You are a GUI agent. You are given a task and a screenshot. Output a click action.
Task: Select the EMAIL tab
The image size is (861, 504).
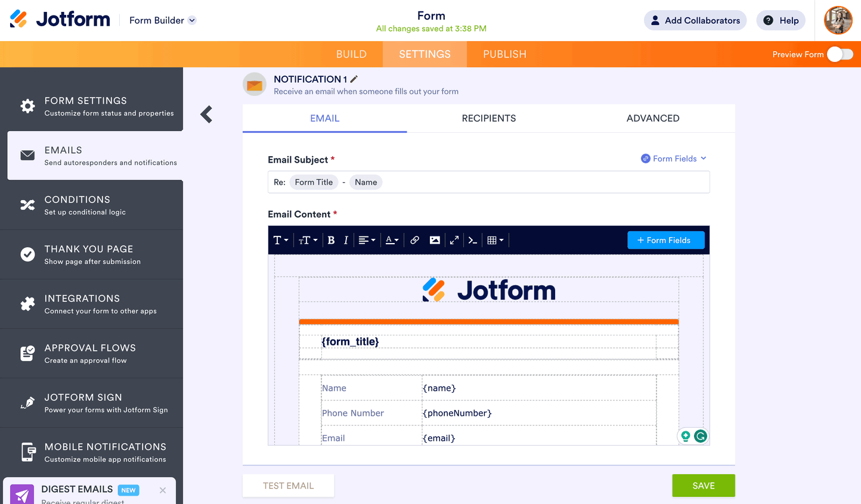click(324, 119)
